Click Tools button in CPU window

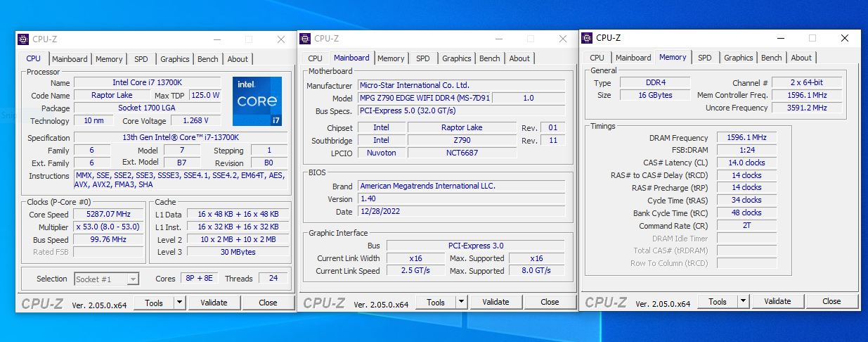click(x=154, y=303)
